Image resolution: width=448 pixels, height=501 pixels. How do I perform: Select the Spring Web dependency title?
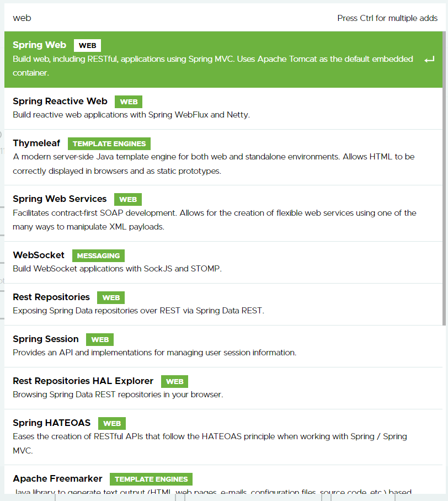point(39,45)
